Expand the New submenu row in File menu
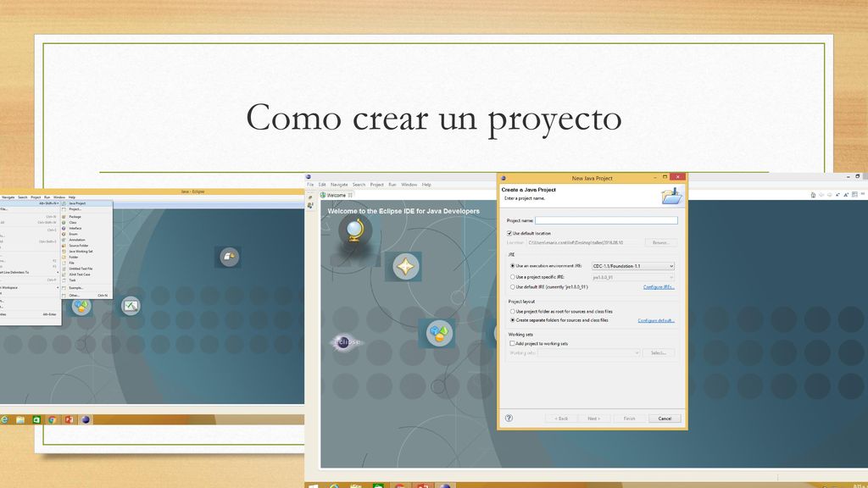Viewport: 868px width, 488px height. point(30,203)
